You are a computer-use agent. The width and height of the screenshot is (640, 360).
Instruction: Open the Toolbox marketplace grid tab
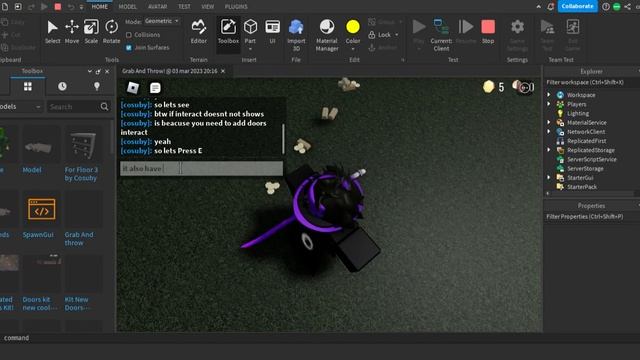coord(27,87)
